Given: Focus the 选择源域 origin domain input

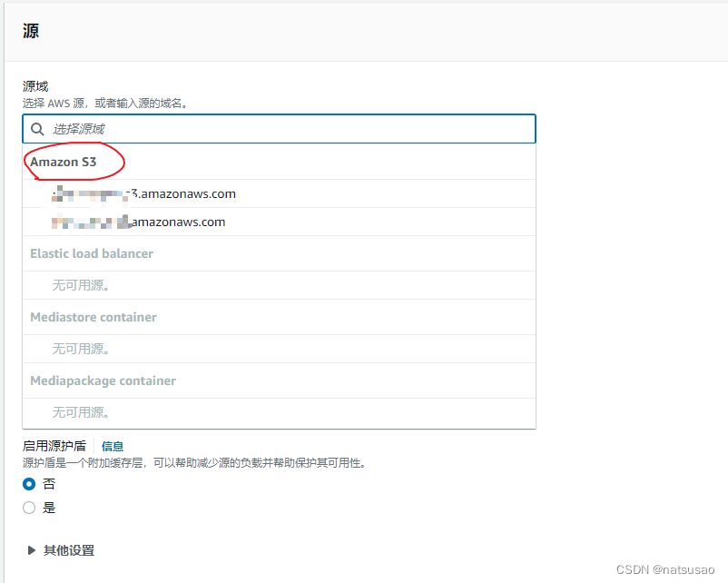Looking at the screenshot, I should click(x=279, y=129).
